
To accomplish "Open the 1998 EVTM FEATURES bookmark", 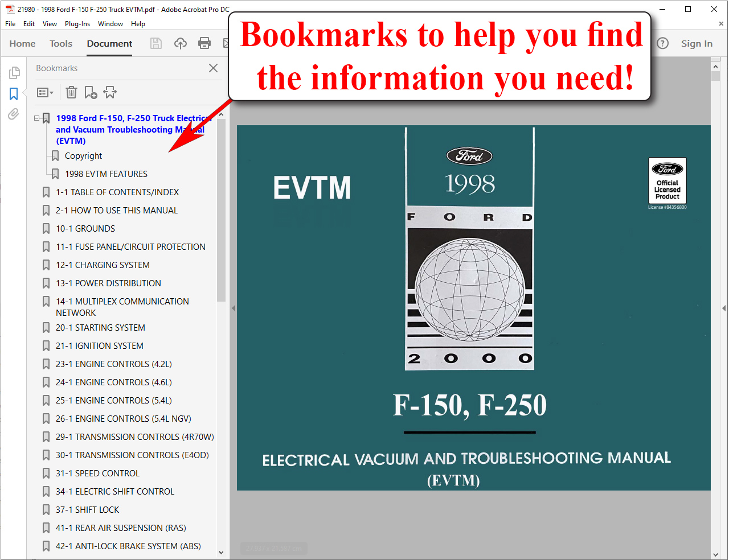I will 106,174.
